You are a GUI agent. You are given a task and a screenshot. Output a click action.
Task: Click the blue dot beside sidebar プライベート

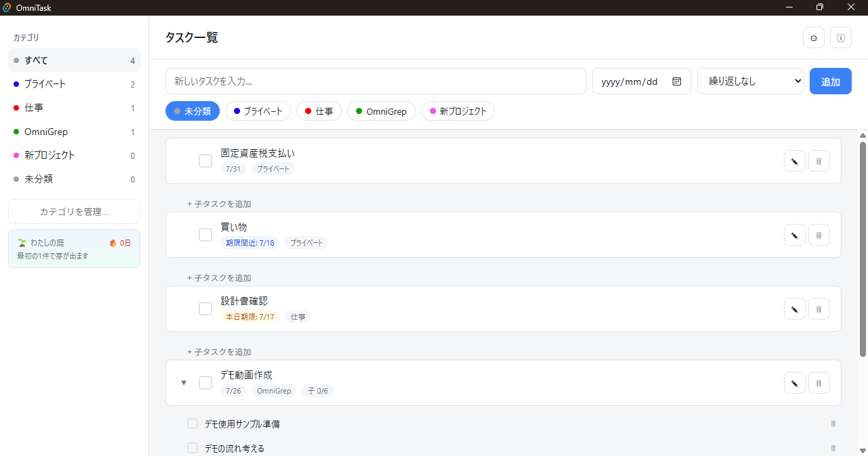click(x=16, y=84)
